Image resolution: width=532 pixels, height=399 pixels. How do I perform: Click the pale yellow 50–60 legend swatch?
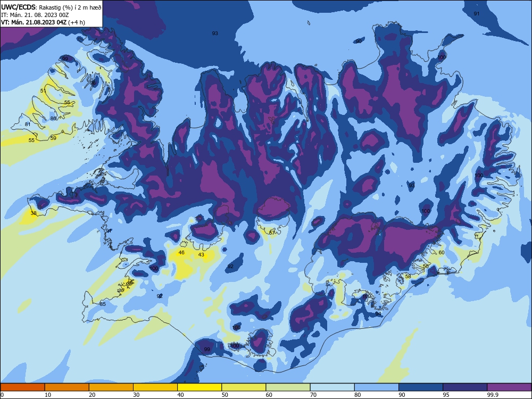244,387
